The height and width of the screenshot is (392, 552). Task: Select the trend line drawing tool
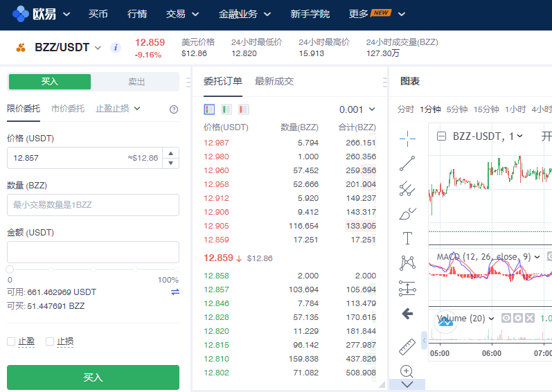point(407,163)
